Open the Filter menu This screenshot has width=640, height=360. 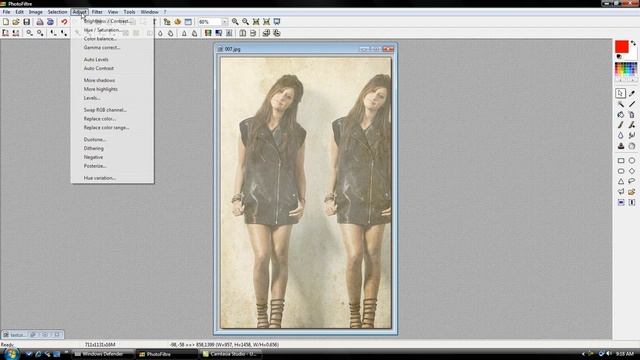point(97,12)
